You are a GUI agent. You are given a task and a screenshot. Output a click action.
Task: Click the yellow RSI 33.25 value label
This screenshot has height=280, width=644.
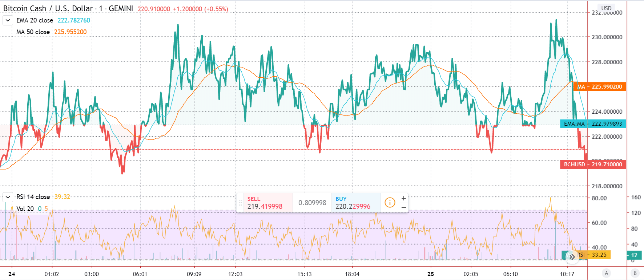tap(593, 255)
